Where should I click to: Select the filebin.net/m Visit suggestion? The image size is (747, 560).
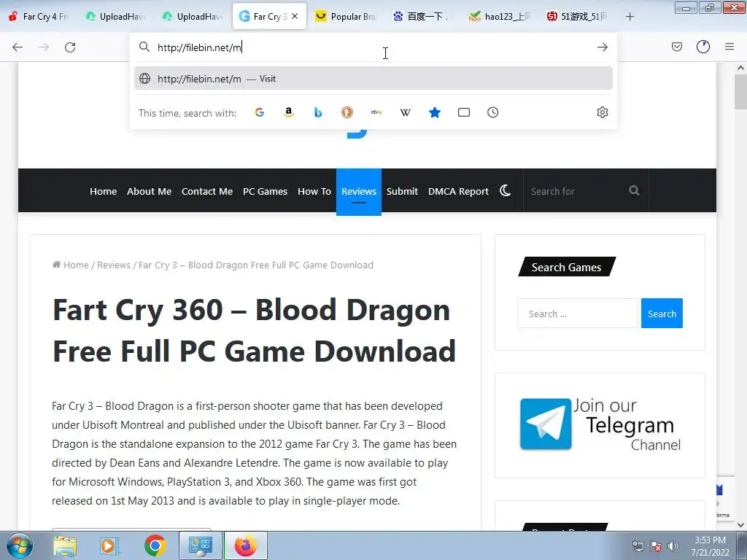point(373,79)
